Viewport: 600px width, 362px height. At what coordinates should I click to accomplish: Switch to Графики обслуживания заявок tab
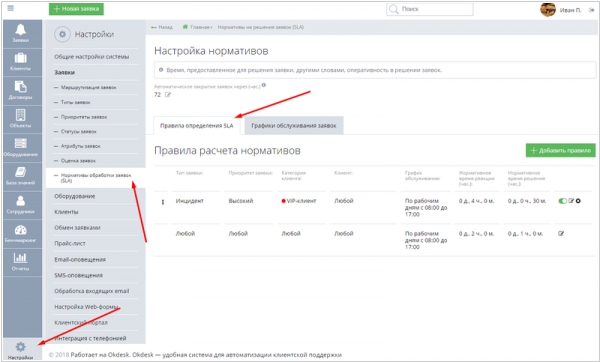(x=293, y=126)
